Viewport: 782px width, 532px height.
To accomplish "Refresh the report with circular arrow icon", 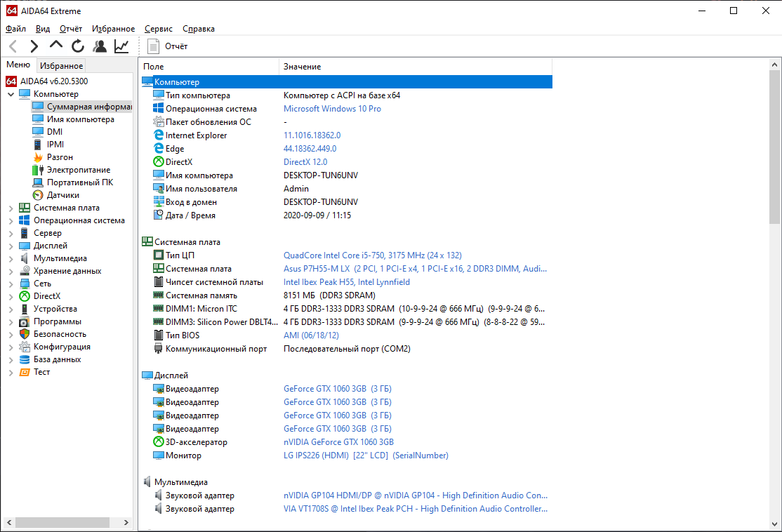I will click(x=78, y=46).
